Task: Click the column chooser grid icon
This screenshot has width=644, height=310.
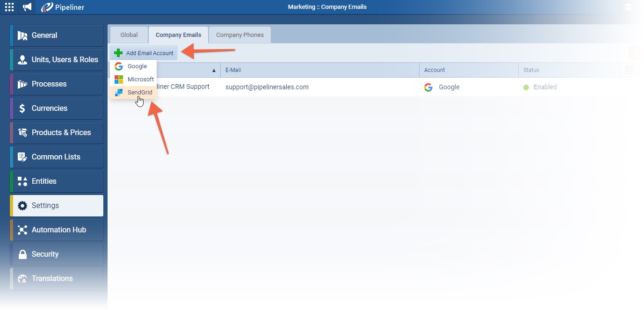Action: [629, 70]
